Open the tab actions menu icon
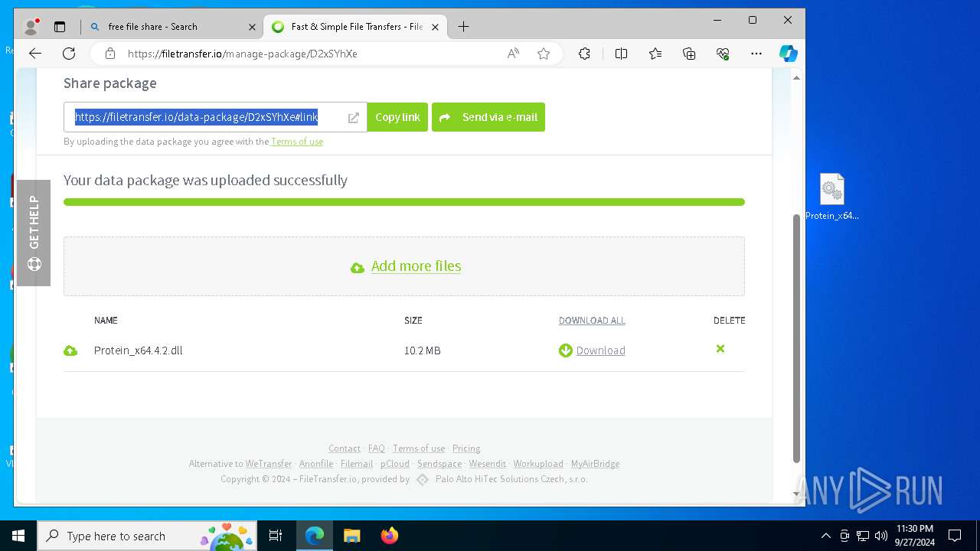 60,27
